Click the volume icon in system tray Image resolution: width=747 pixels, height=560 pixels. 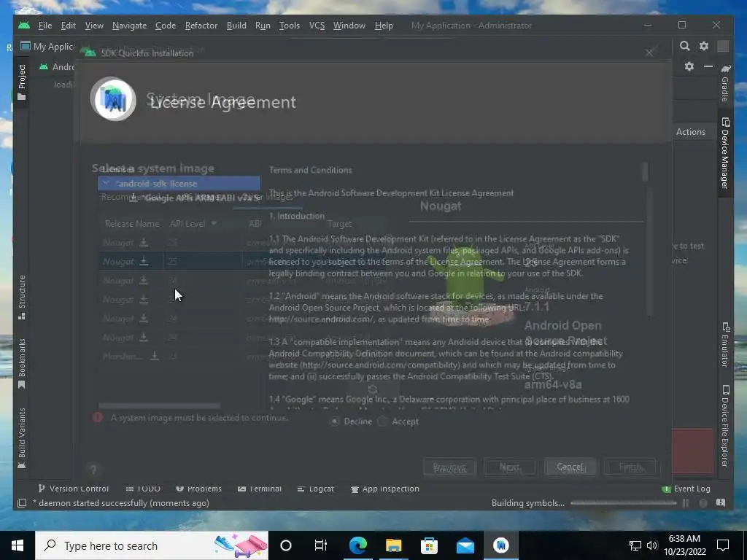pyautogui.click(x=652, y=545)
